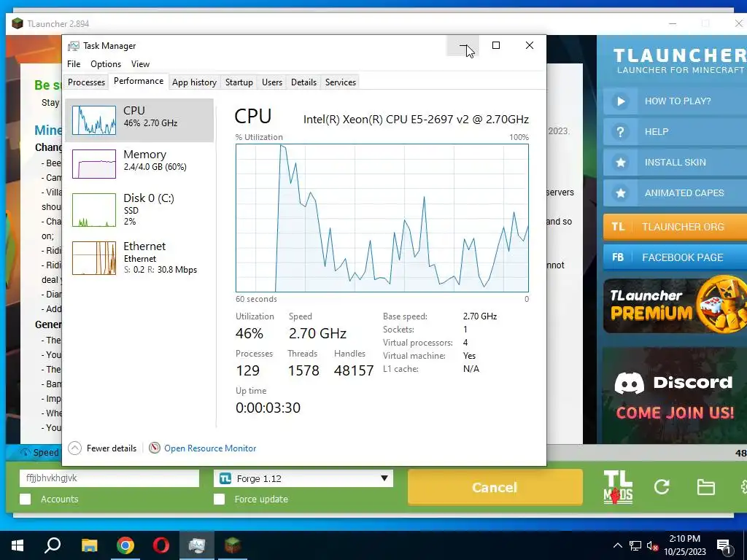This screenshot has width=747, height=560.
Task: Open Resource Monitor link
Action: pyautogui.click(x=210, y=448)
